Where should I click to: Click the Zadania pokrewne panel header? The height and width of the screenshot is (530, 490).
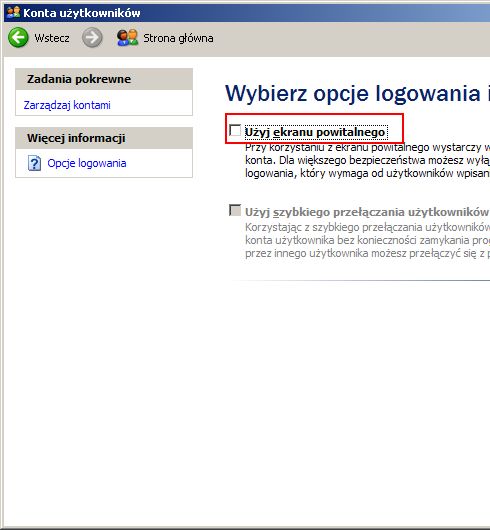104,79
